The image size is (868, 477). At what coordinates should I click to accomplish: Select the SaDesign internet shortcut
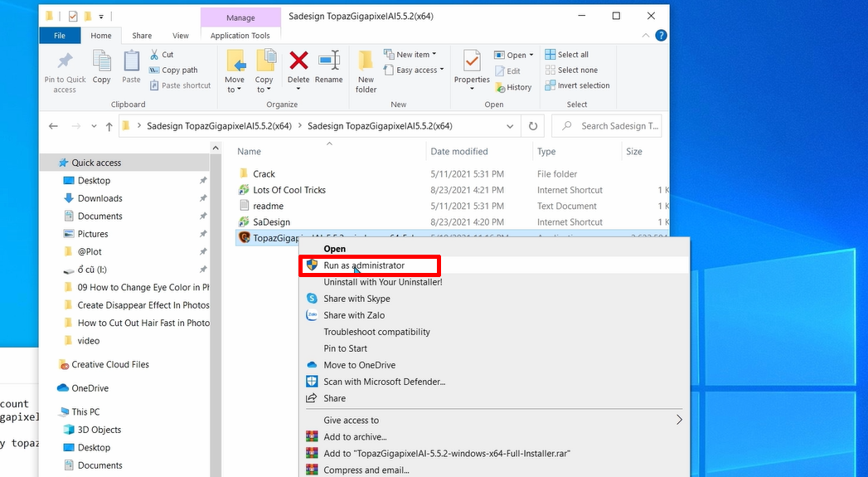271,222
